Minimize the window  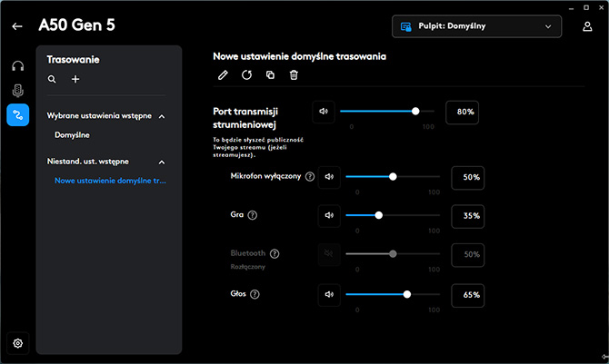pos(572,8)
